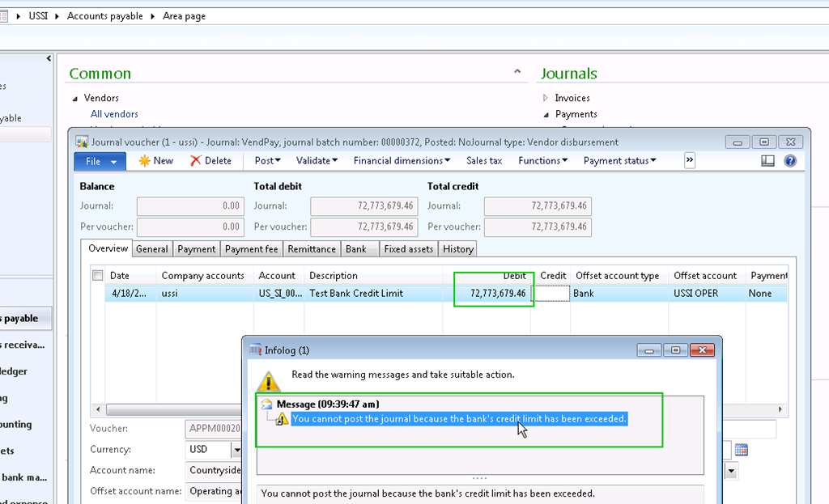Image resolution: width=829 pixels, height=504 pixels.
Task: Switch to the Fixed assets tab
Action: pos(409,249)
